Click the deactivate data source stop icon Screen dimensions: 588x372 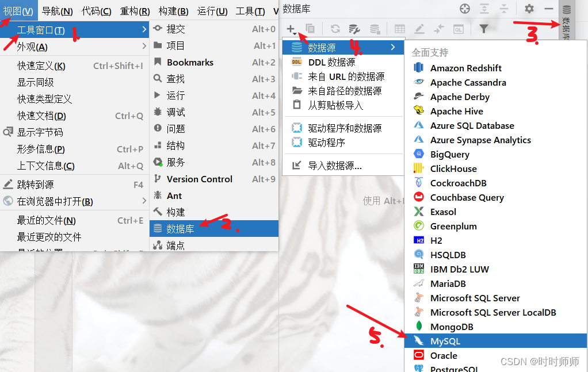click(x=375, y=29)
